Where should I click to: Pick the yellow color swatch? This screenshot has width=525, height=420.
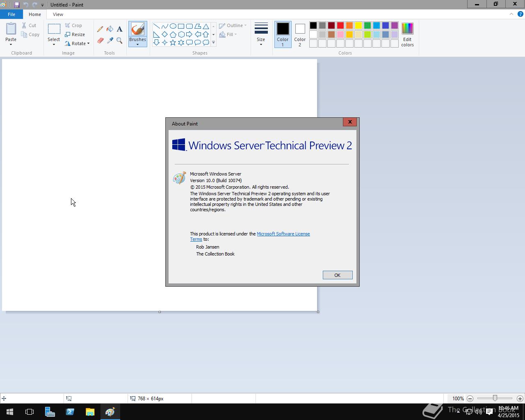[358, 25]
